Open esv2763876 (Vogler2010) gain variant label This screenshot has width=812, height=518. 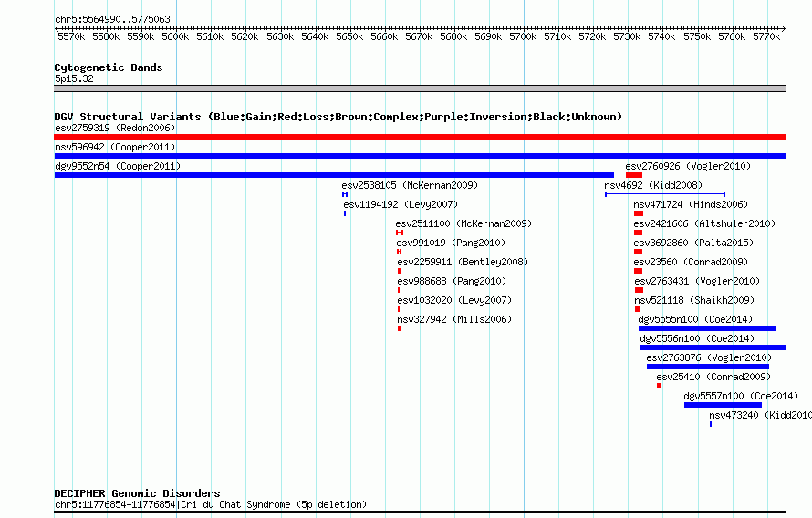point(709,357)
